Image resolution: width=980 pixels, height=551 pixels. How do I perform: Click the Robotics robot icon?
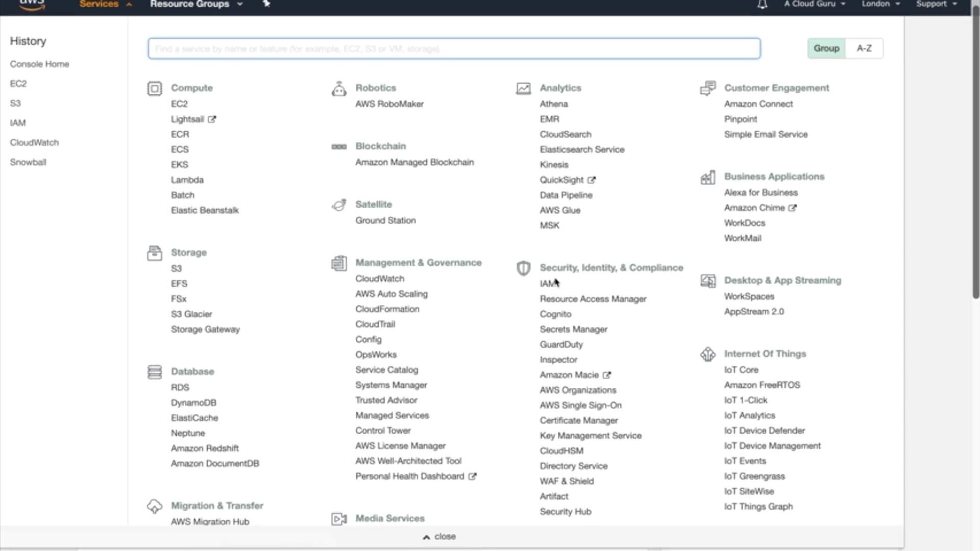[339, 89]
